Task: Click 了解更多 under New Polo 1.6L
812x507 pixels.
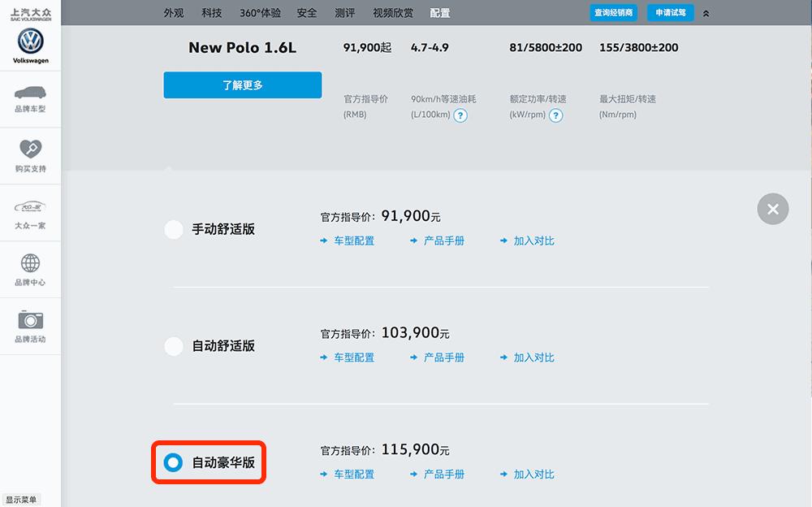Action: pos(242,84)
